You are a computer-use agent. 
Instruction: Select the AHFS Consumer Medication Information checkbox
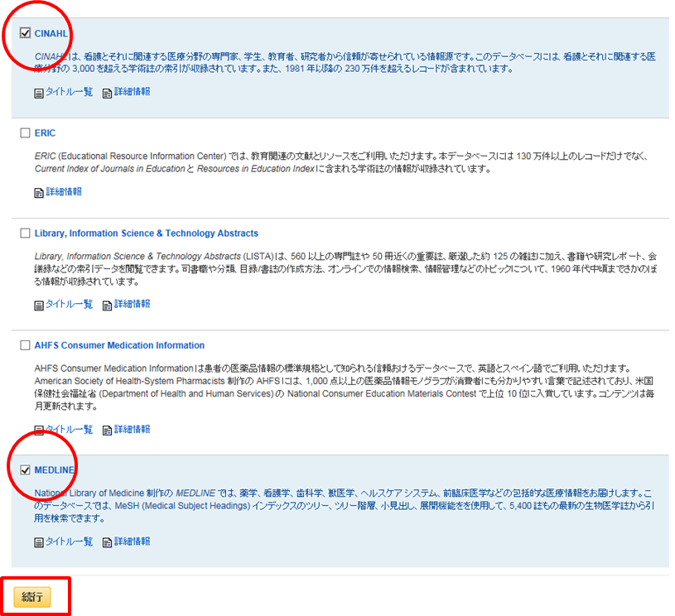click(25, 345)
